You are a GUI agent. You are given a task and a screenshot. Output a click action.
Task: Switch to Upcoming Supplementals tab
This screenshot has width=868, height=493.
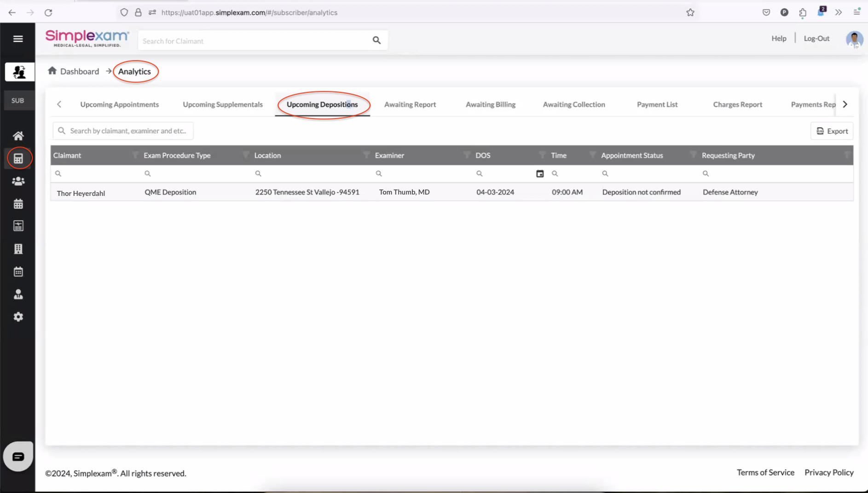point(223,104)
